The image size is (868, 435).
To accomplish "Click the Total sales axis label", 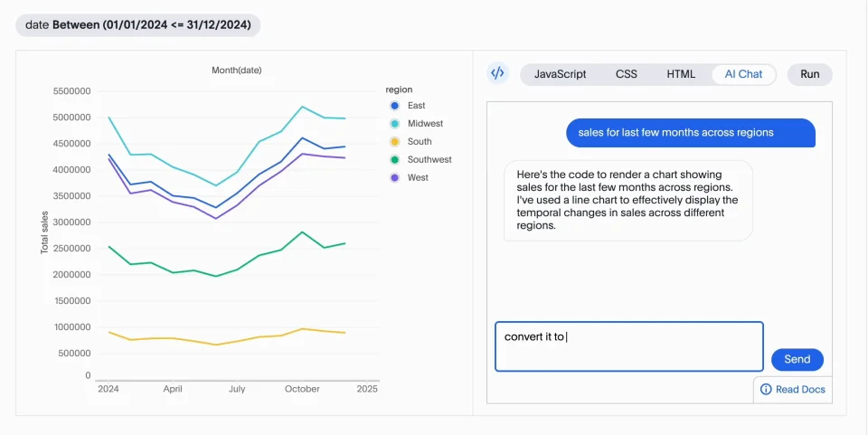I will (44, 232).
